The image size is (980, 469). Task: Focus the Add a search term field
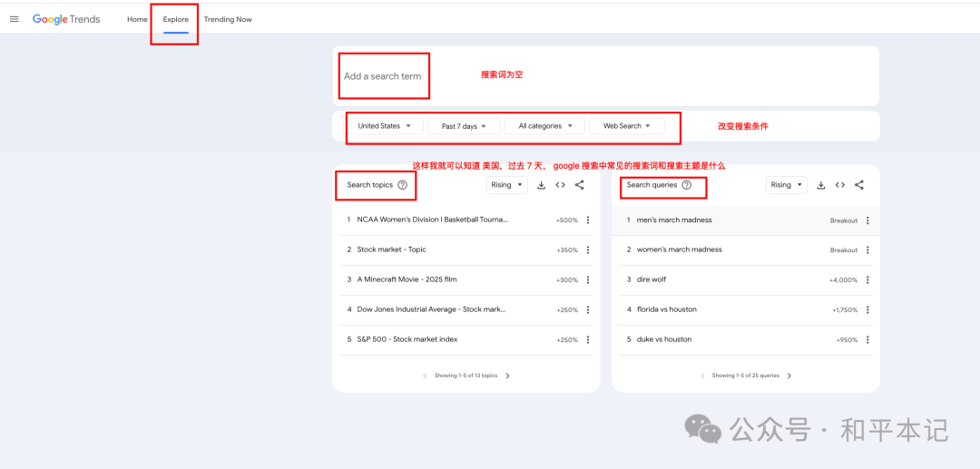[605, 76]
